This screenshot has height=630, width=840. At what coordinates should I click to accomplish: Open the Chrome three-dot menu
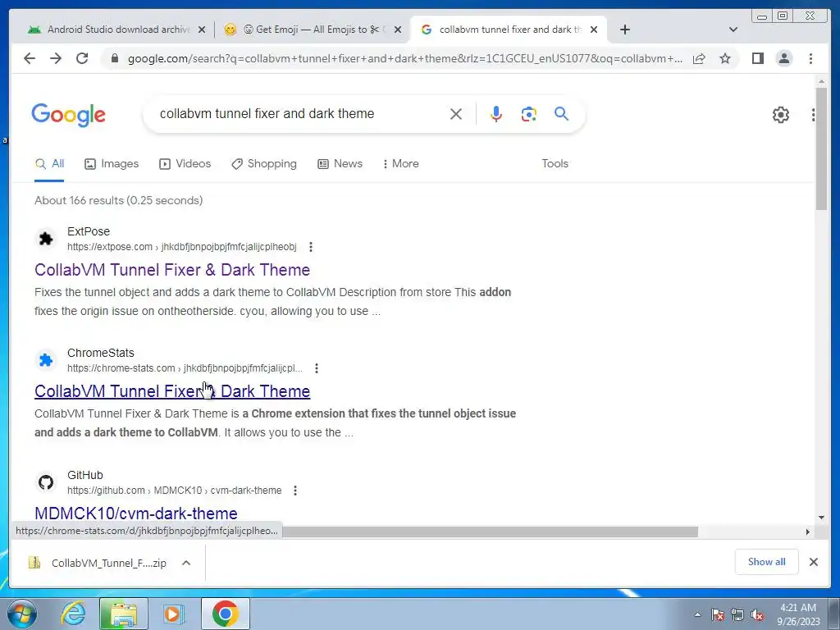(x=810, y=58)
